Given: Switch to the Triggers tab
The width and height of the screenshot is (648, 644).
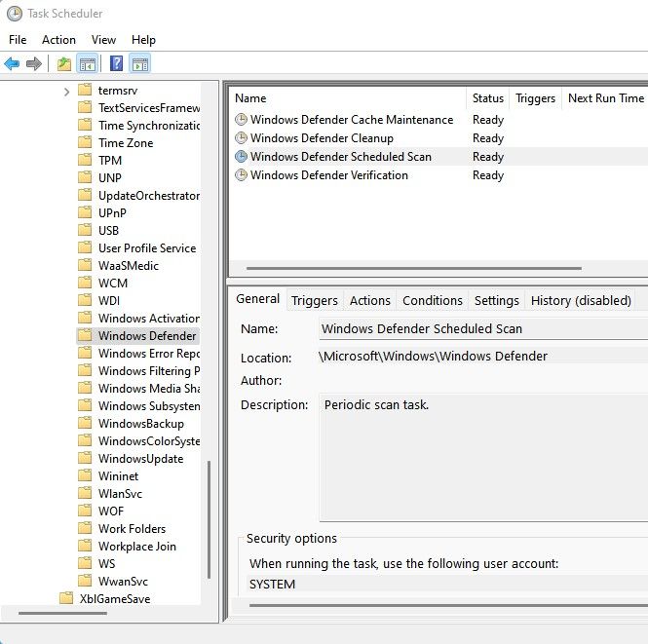Looking at the screenshot, I should pos(314,300).
